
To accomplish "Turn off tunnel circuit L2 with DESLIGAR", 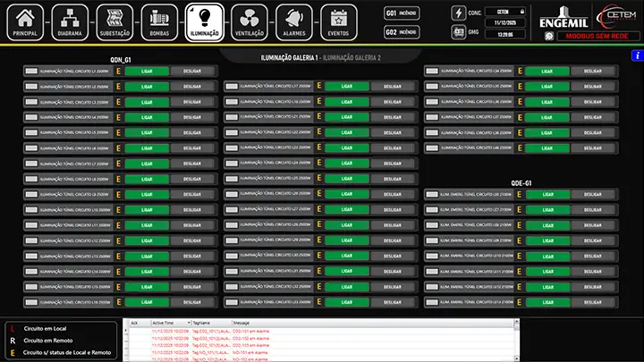I will point(192,87).
